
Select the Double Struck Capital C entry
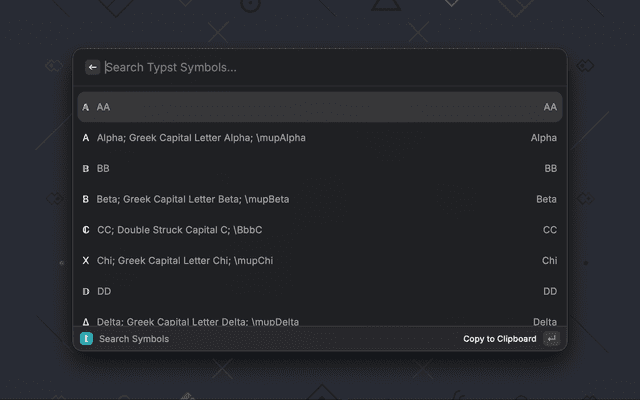pos(320,230)
